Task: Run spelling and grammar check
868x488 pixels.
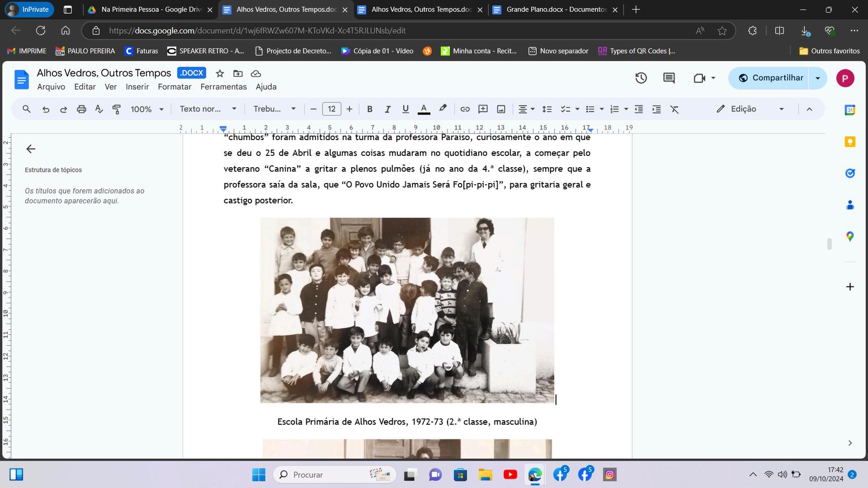Action: [99, 109]
